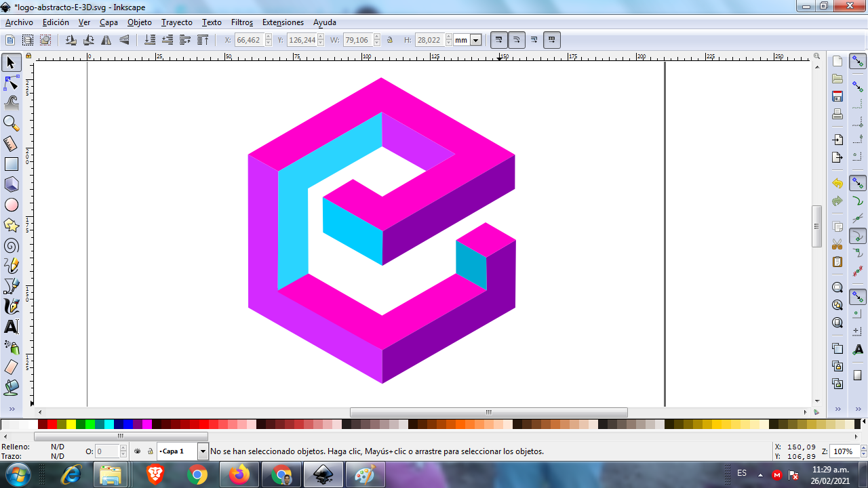Toggle Capa 1 layer visibility eye

click(138, 451)
